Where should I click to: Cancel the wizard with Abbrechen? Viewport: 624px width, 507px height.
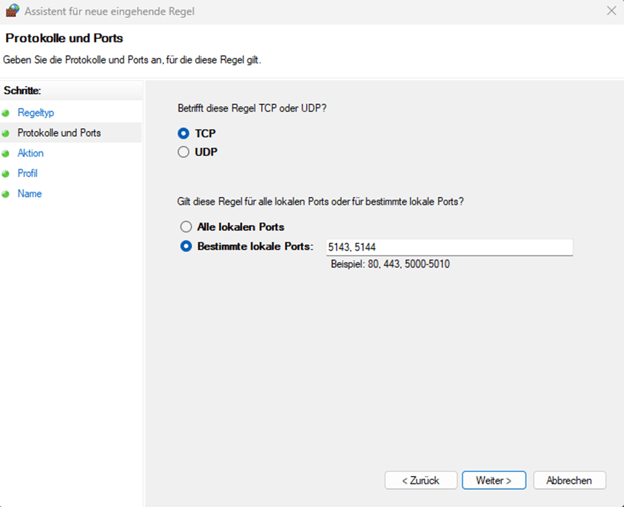(x=569, y=480)
